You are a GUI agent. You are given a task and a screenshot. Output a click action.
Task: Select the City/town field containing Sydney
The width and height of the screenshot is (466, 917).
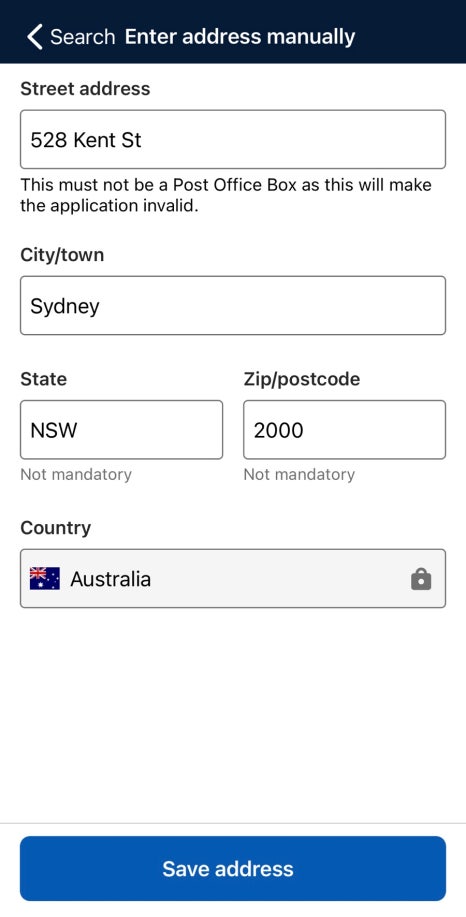click(x=233, y=306)
